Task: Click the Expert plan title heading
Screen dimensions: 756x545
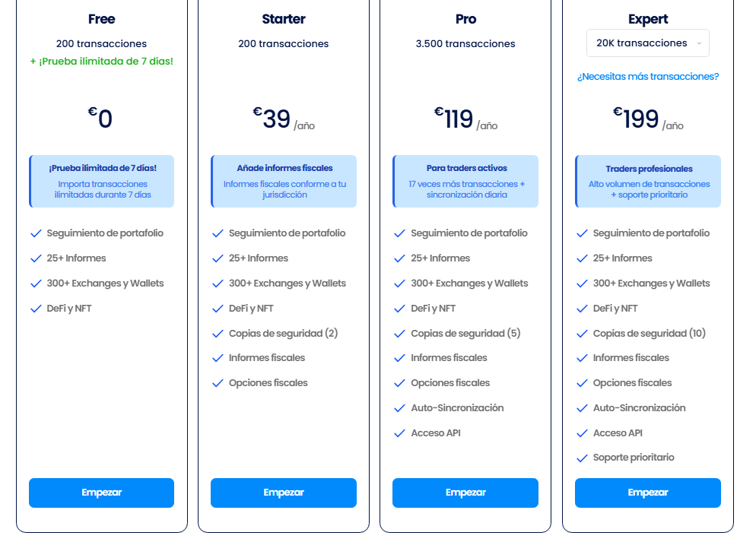Action: tap(647, 18)
